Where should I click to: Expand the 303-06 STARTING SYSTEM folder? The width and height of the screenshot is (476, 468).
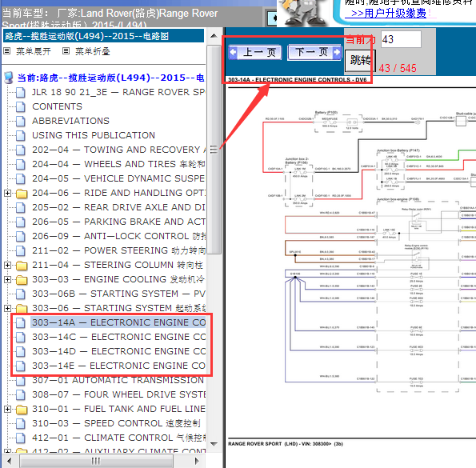pyautogui.click(x=7, y=308)
